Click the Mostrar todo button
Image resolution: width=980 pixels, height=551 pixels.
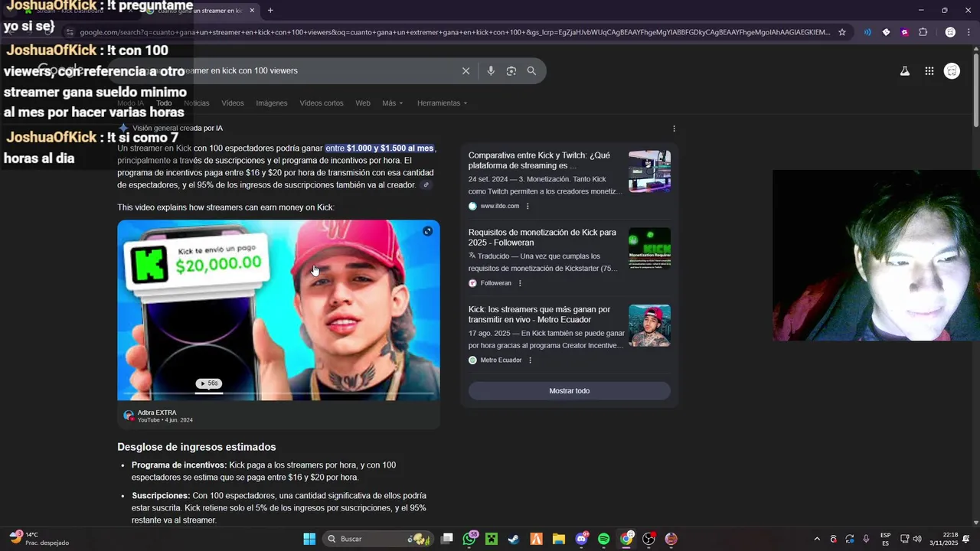click(x=570, y=391)
